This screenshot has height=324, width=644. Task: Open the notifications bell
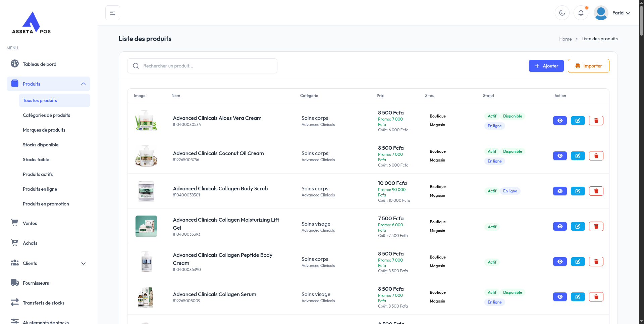click(x=581, y=13)
